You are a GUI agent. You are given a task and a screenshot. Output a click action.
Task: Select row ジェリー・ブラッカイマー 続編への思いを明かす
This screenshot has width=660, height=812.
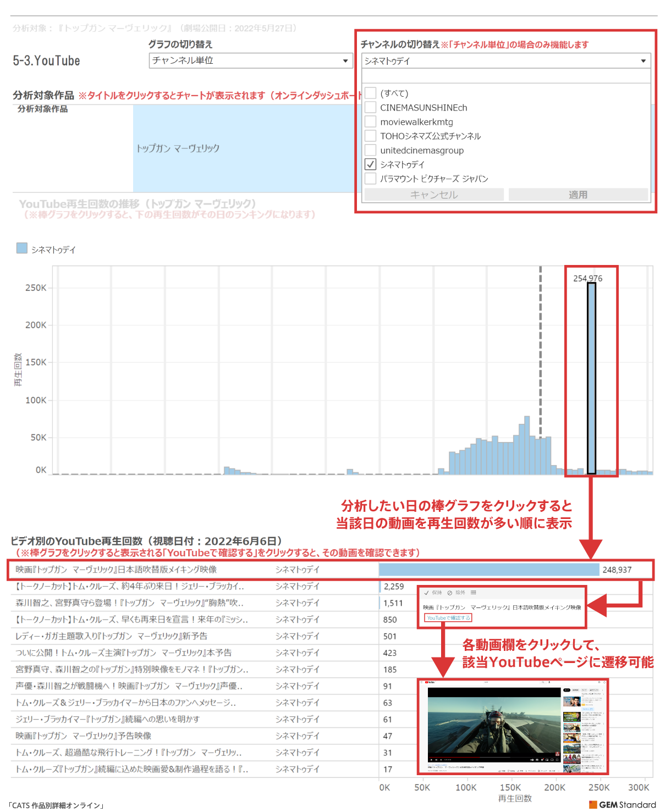pyautogui.click(x=331, y=719)
